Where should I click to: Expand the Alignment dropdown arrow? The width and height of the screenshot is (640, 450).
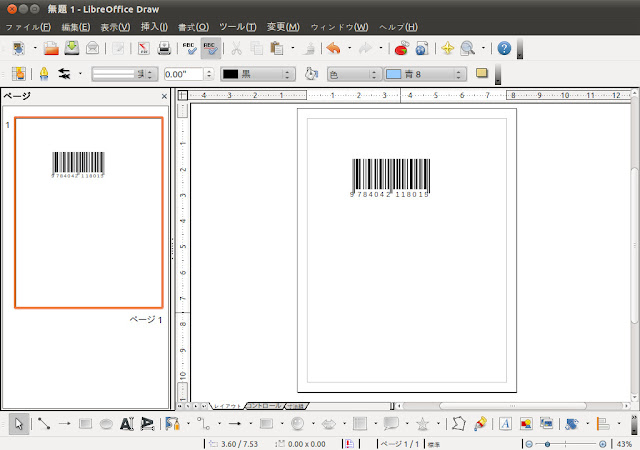point(619,424)
